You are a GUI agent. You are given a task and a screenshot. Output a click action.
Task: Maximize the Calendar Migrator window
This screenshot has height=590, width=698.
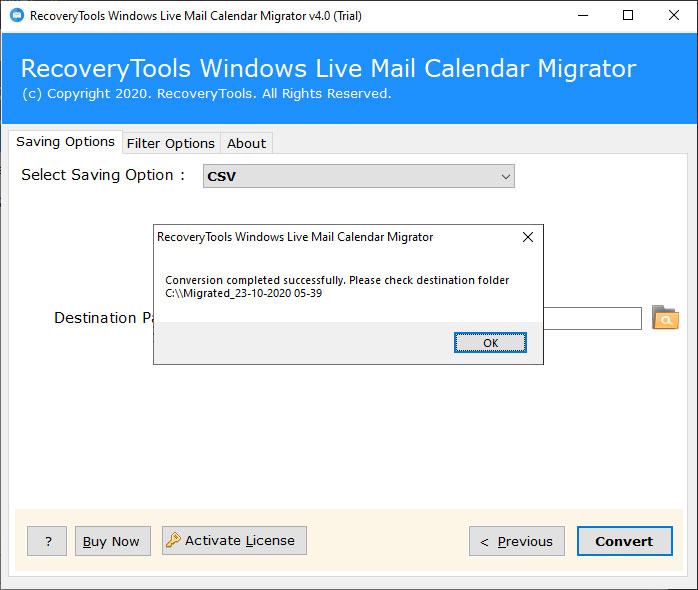pos(628,16)
